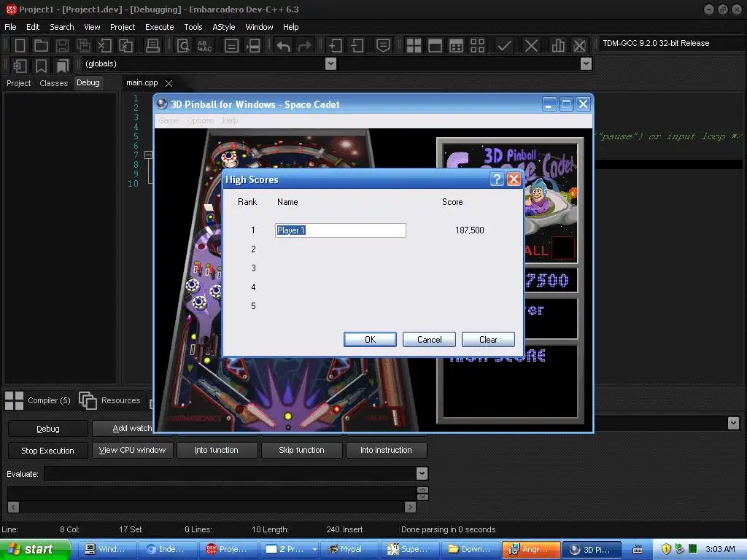Click the Indent toolbar icon

pos(336,46)
